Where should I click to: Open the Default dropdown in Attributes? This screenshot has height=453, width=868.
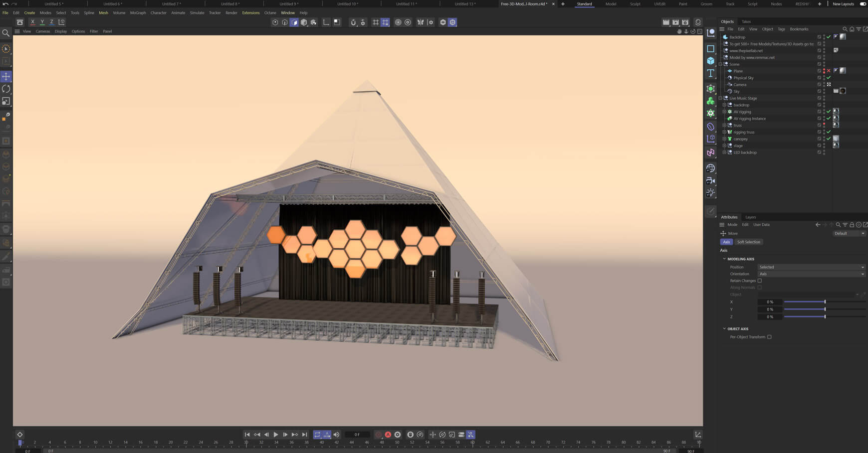[850, 233]
